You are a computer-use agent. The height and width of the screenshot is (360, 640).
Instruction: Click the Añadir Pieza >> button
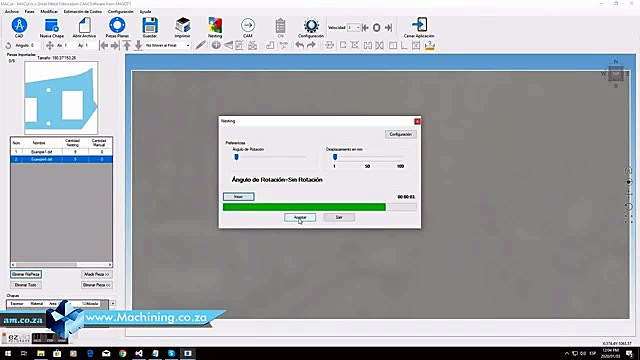(97, 274)
